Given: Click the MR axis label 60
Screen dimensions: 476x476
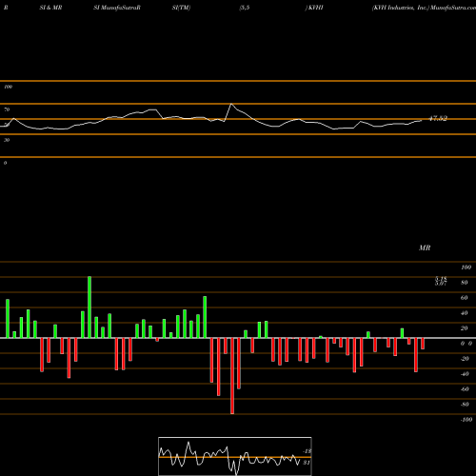Looking at the screenshot, I should 465,298.
